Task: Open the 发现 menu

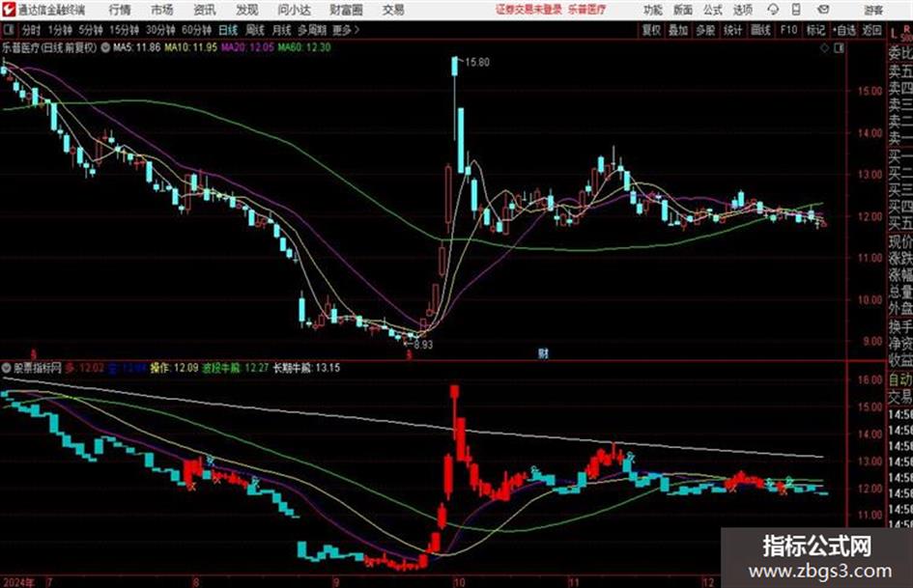Action: click(x=247, y=10)
